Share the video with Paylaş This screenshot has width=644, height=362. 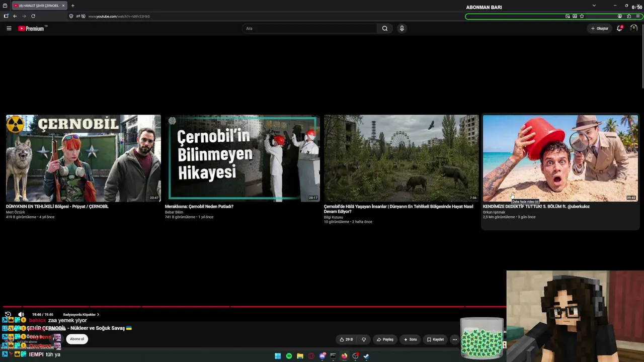(385, 339)
